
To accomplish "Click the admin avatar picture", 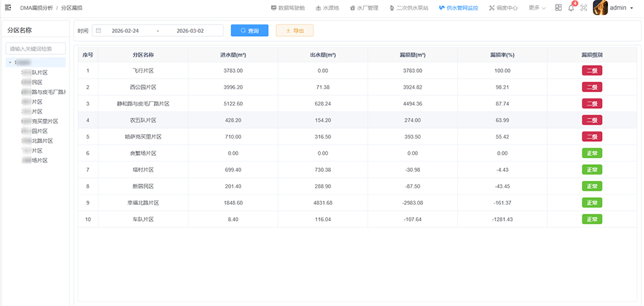I will 600,7.
